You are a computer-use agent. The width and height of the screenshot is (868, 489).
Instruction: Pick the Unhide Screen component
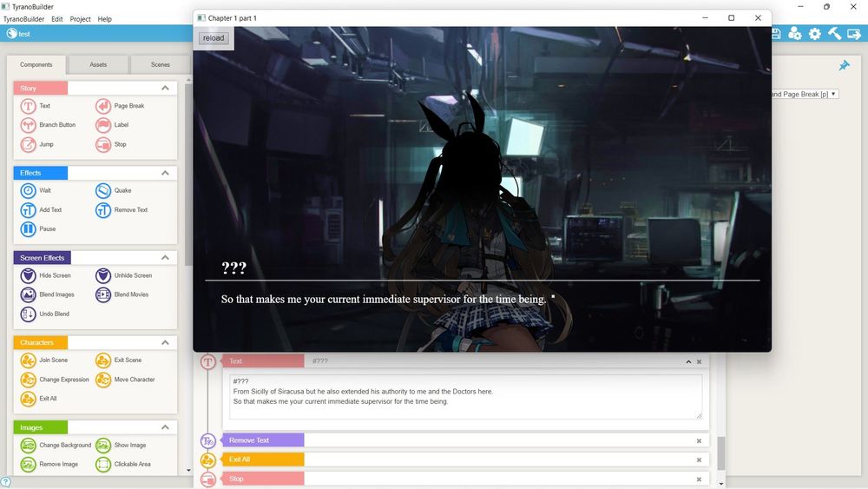pyautogui.click(x=123, y=275)
